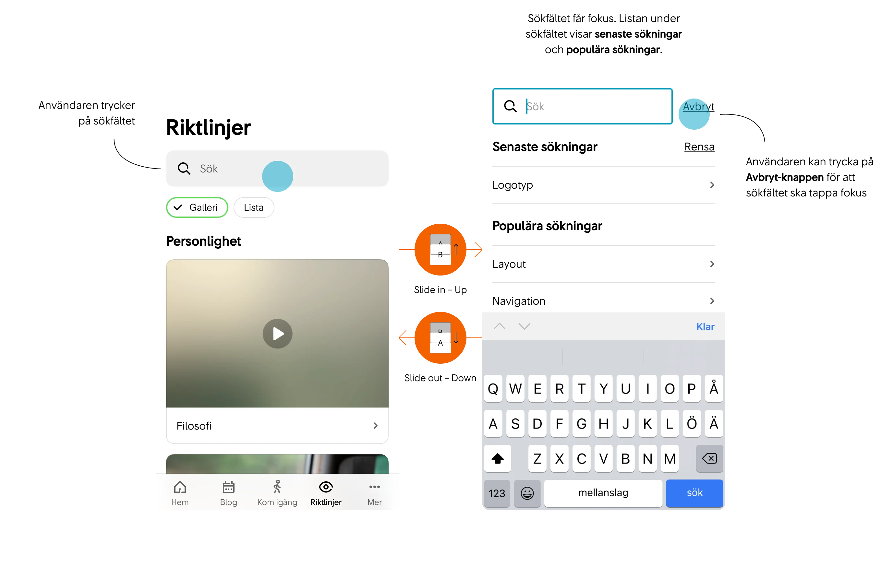Tap the Avbryt button to cancel search
The height and width of the screenshot is (588, 881).
(698, 107)
